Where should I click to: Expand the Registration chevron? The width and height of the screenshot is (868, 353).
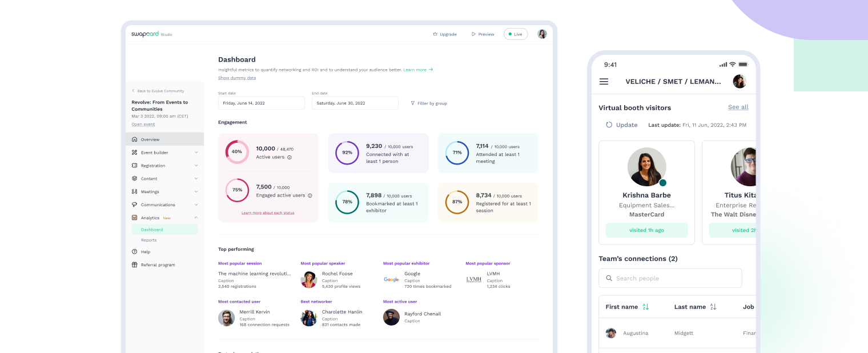click(196, 166)
